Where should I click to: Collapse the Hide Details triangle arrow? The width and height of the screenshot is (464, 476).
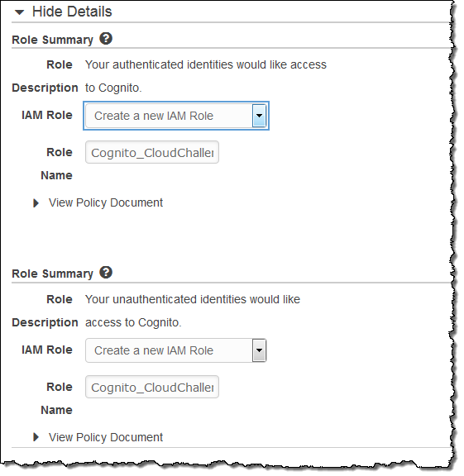[20, 12]
